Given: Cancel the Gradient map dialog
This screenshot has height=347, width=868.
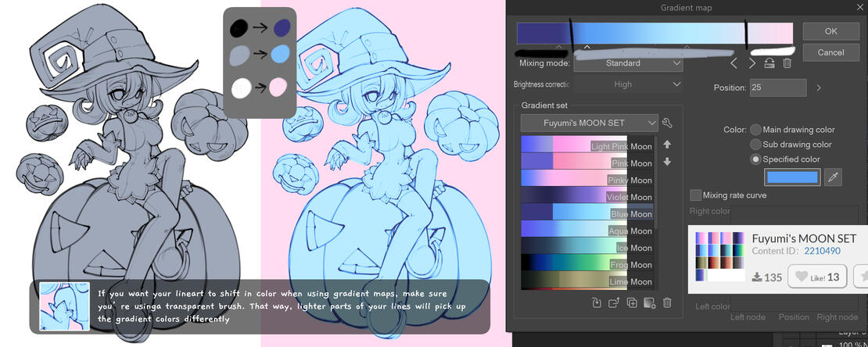Looking at the screenshot, I should click(x=830, y=52).
